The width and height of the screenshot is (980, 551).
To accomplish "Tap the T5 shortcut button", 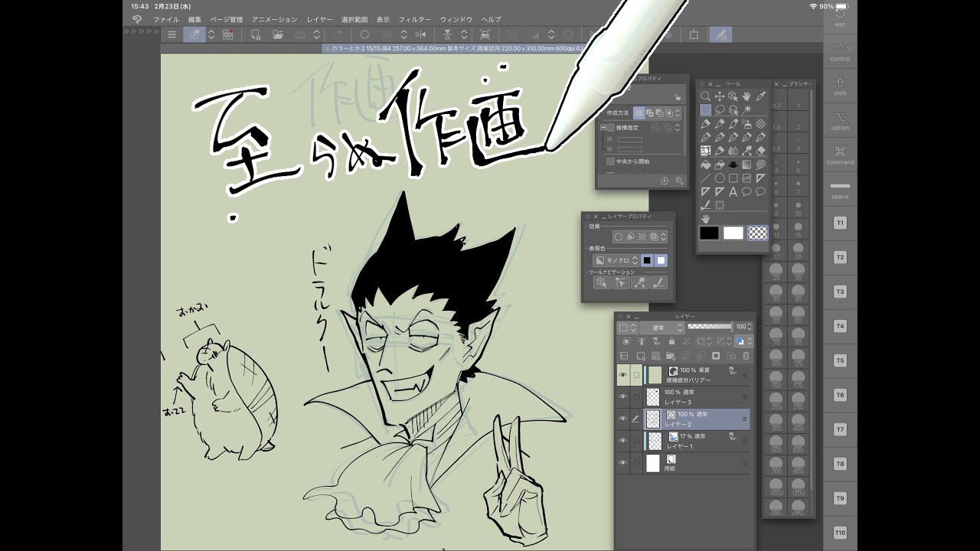I will point(840,360).
